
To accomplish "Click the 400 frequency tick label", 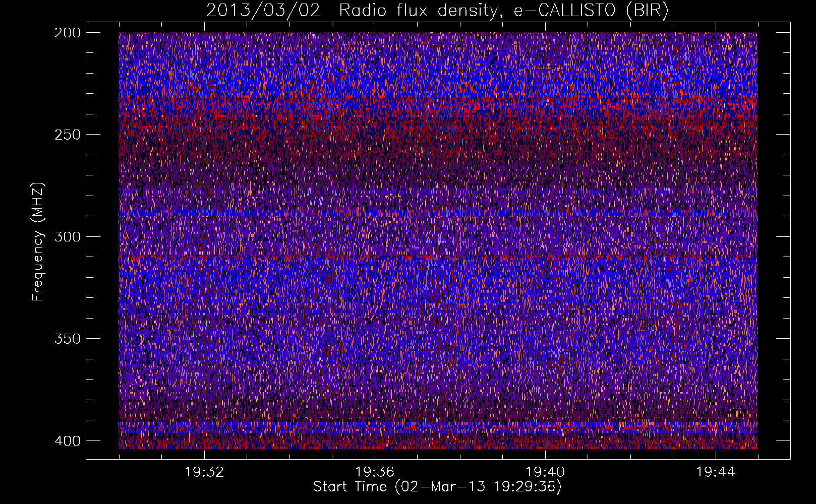I will 67,441.
